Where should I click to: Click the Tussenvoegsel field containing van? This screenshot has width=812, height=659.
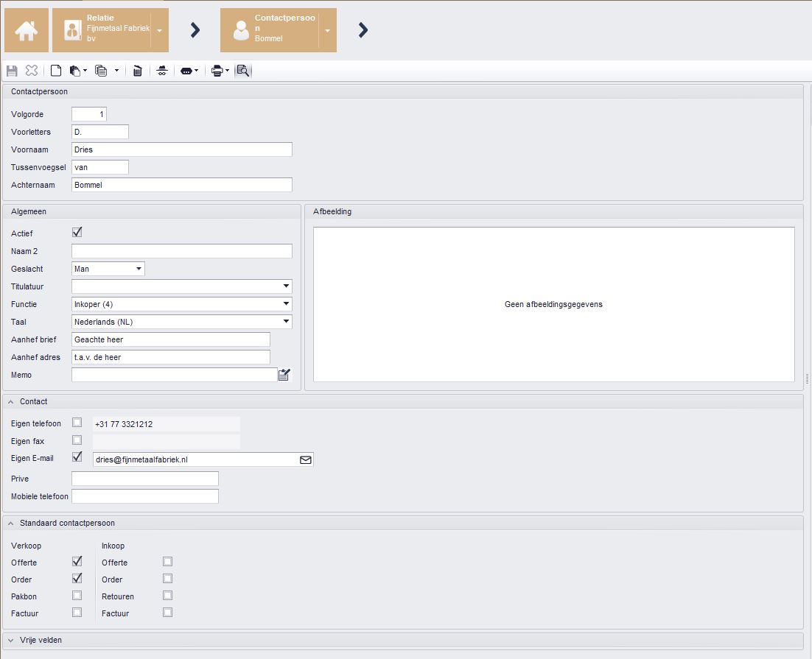click(100, 167)
